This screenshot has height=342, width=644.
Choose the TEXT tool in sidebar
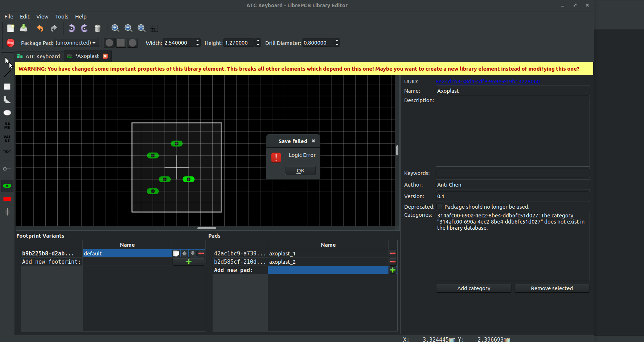point(7,151)
